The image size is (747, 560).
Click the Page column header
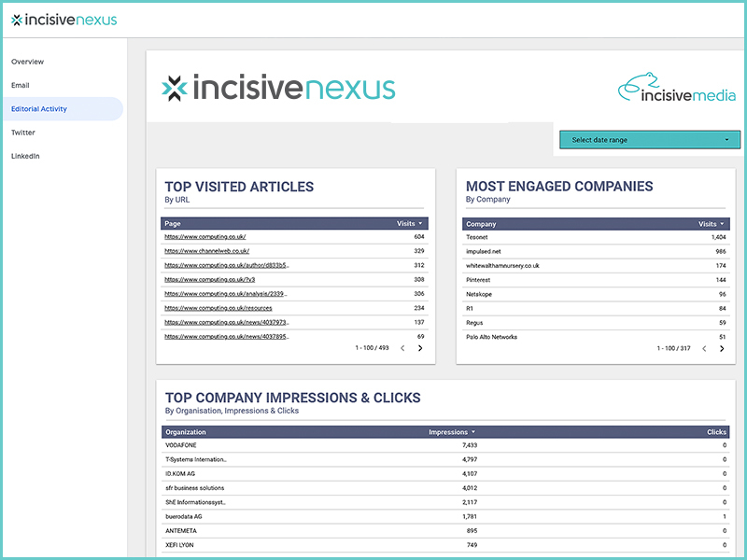(173, 223)
